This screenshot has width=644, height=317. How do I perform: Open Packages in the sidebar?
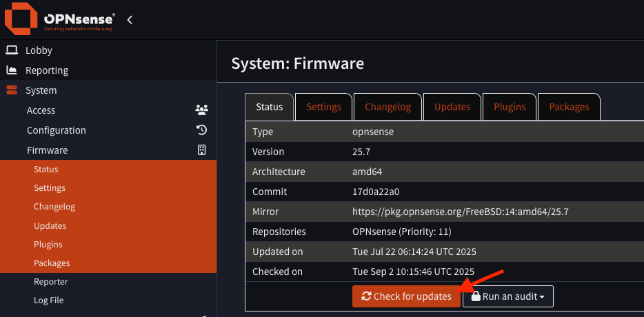[x=52, y=263]
